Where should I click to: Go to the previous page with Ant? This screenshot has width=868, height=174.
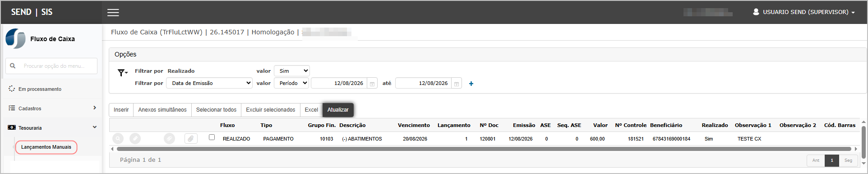pos(816,160)
